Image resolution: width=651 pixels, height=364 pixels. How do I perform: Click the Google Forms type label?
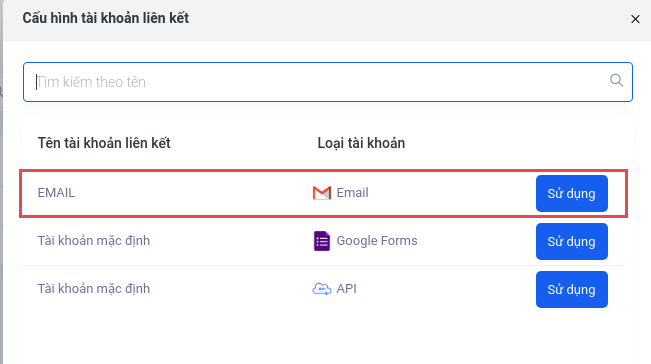click(x=377, y=241)
